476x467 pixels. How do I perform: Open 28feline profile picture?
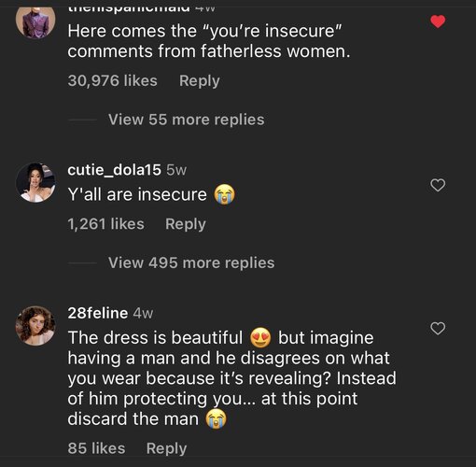[x=35, y=326]
